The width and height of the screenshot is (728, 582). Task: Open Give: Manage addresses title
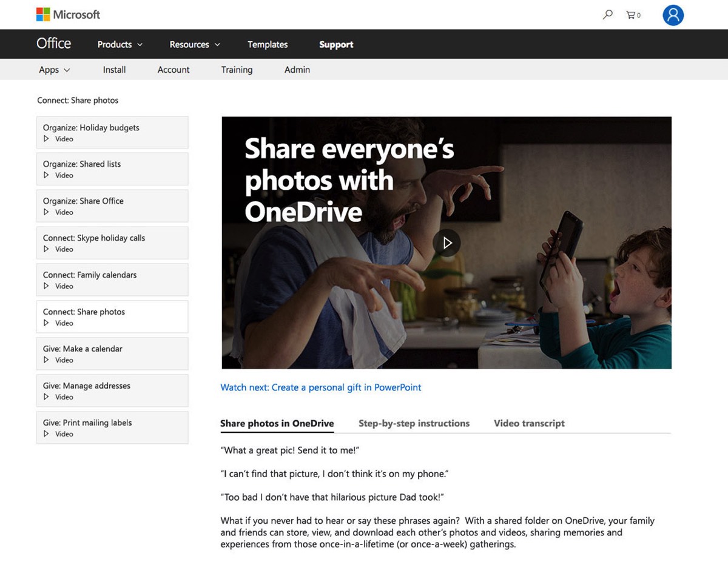click(87, 386)
